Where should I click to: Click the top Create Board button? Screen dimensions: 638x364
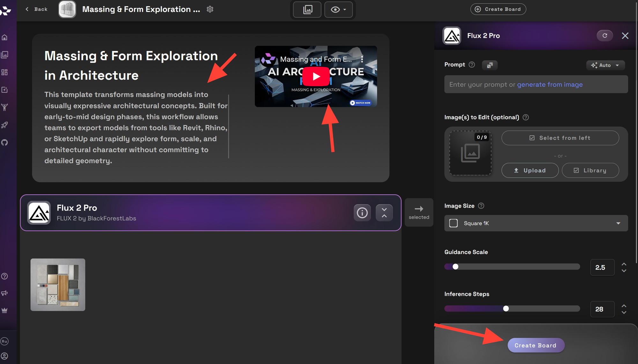(x=498, y=9)
